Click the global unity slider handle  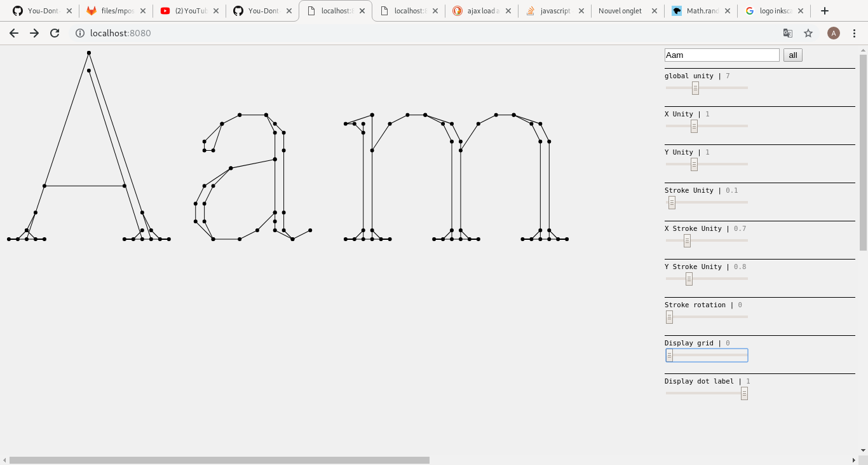[x=695, y=88]
